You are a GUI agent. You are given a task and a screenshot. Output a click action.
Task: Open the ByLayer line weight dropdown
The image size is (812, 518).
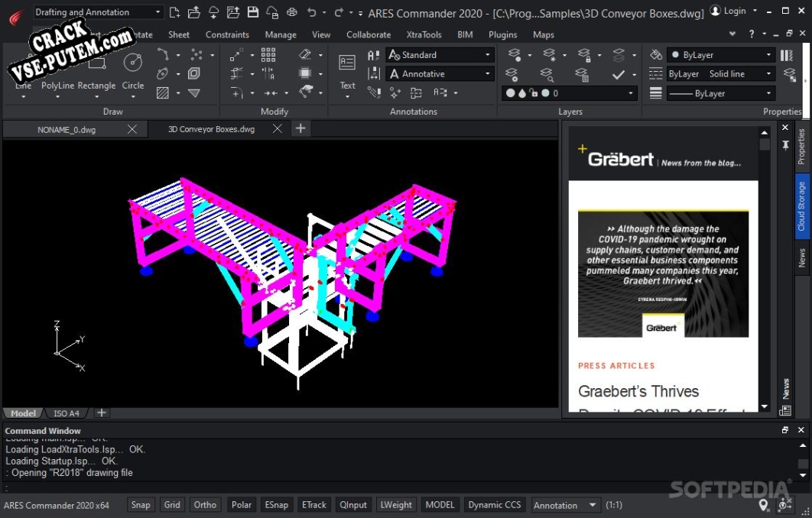(x=721, y=93)
